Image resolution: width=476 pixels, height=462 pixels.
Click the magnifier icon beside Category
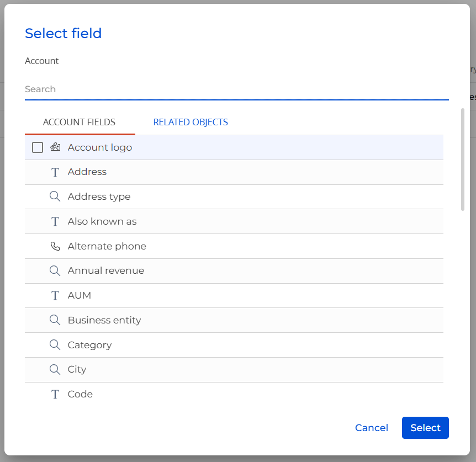tap(55, 345)
